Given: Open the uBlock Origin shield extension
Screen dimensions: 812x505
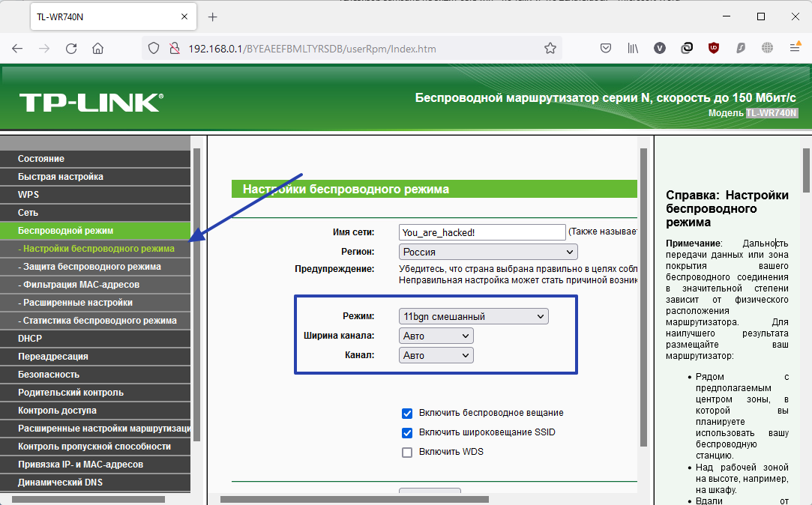Looking at the screenshot, I should 714,49.
